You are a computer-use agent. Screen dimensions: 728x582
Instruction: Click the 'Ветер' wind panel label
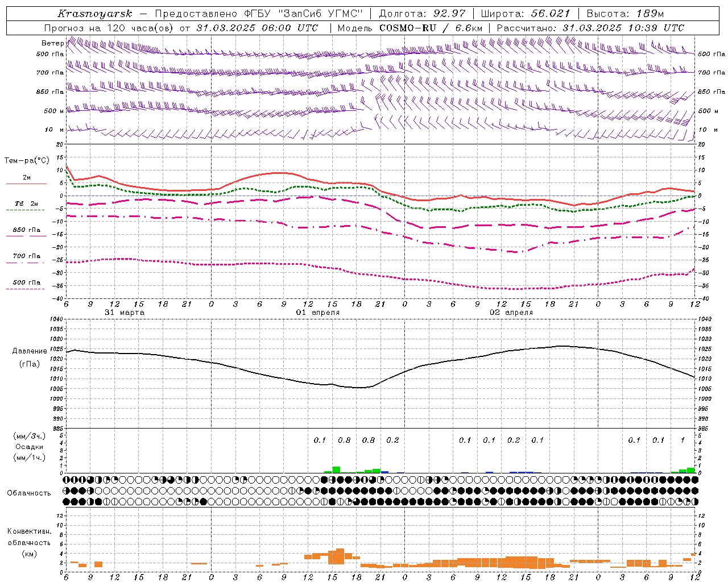52,43
